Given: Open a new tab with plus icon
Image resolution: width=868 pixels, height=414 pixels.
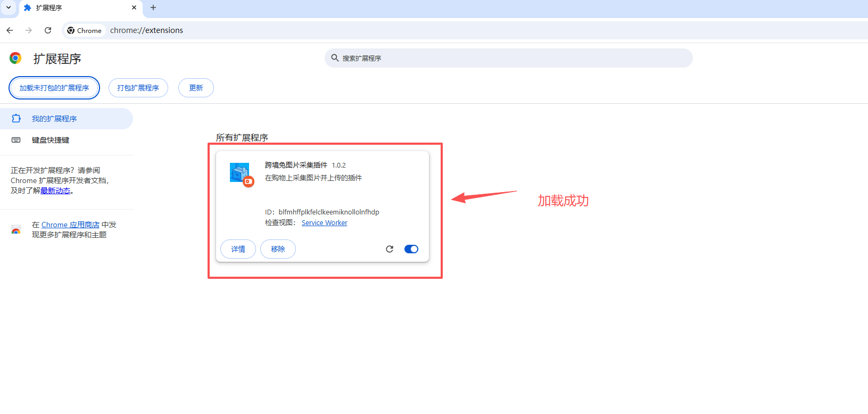Looking at the screenshot, I should tap(153, 7).
